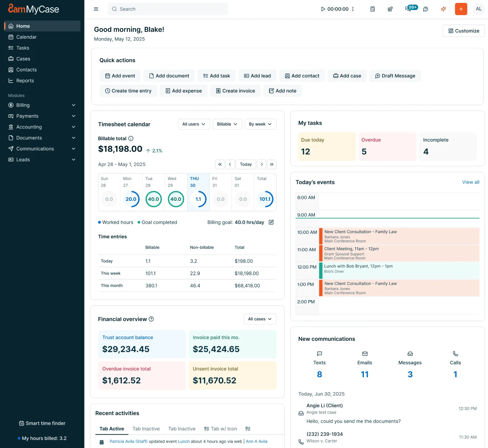Select Reports in the left sidebar
The image size is (488, 448).
tap(25, 80)
